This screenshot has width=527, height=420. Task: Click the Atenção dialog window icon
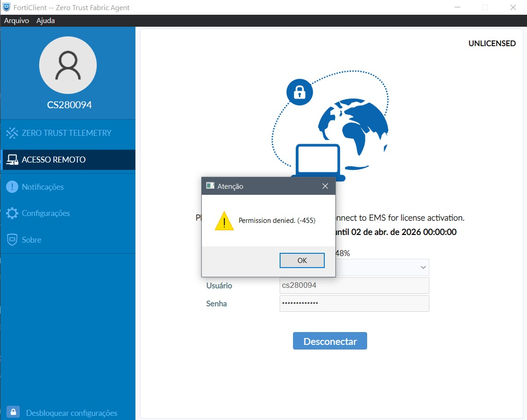tap(211, 186)
